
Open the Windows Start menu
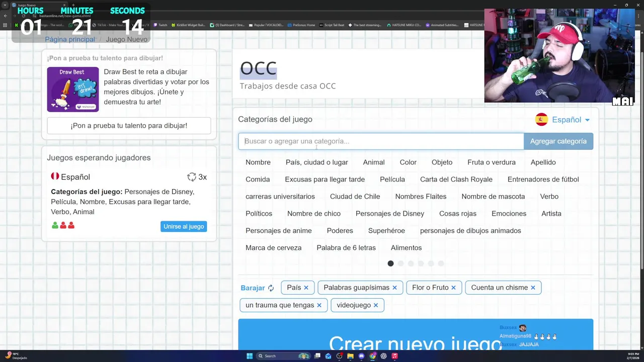(x=249, y=356)
